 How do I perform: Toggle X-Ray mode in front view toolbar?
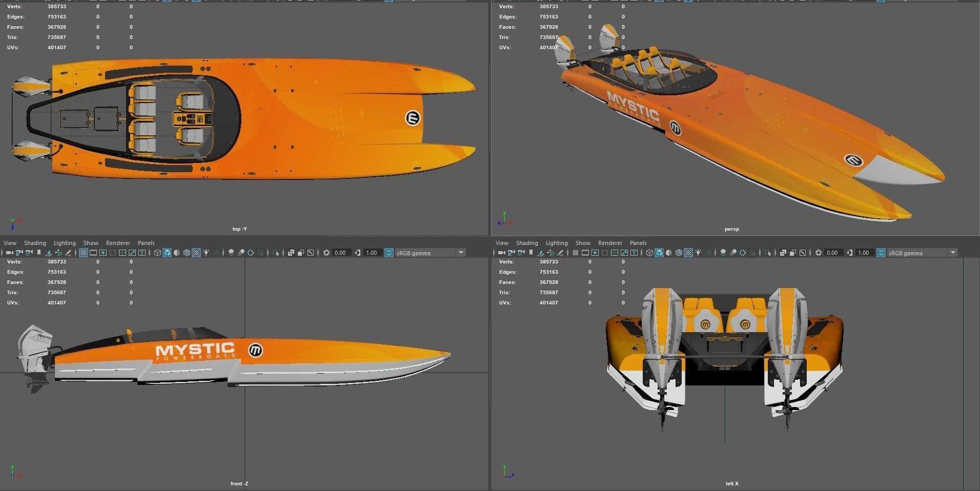coord(291,253)
